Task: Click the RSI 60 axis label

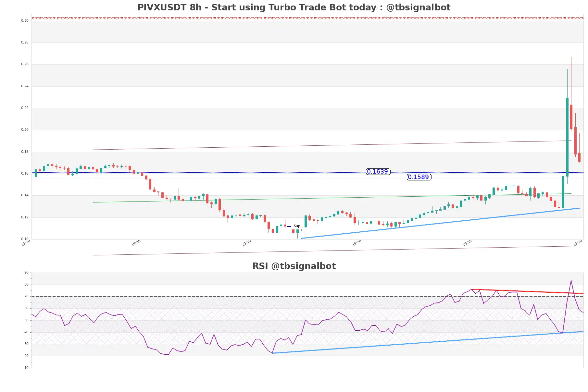Action: (26, 308)
